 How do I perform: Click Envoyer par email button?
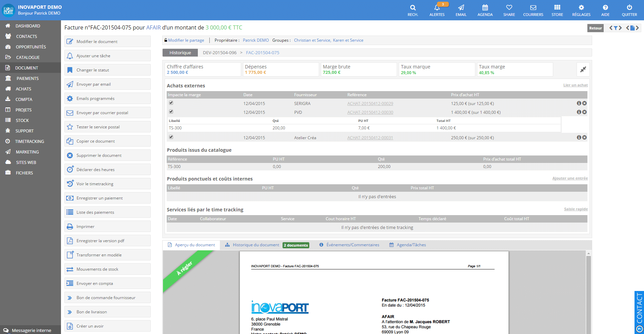pyautogui.click(x=107, y=84)
